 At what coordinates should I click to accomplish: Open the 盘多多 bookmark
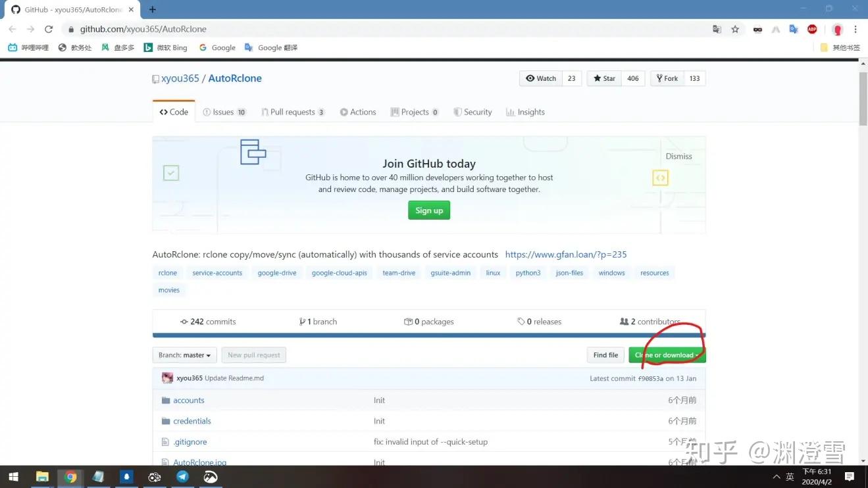(118, 47)
